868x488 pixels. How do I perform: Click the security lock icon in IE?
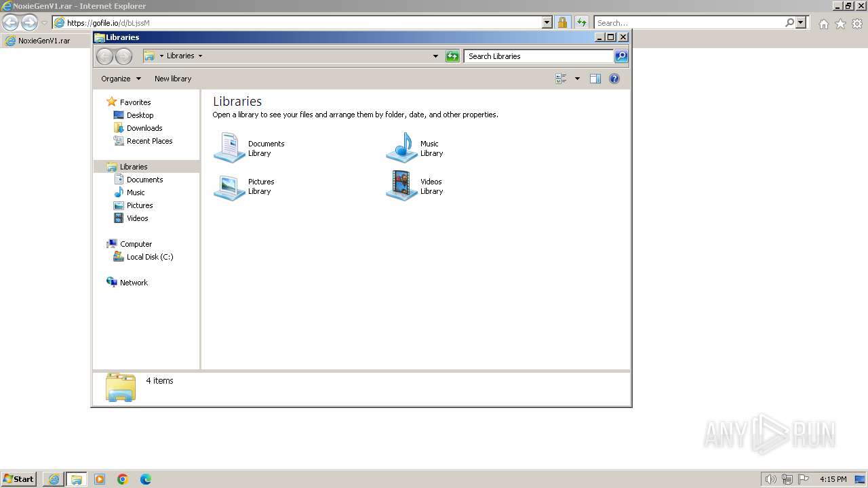pos(562,22)
